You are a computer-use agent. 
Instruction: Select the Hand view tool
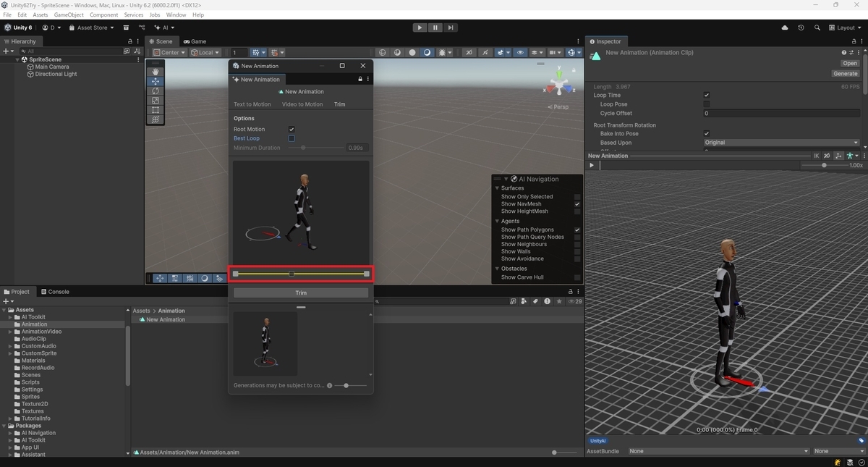(x=156, y=72)
